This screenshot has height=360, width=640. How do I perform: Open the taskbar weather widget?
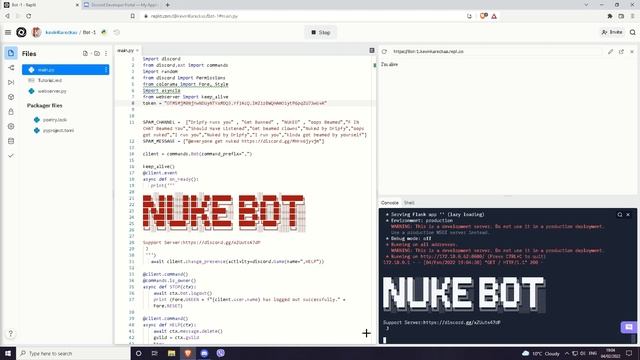(x=541, y=353)
